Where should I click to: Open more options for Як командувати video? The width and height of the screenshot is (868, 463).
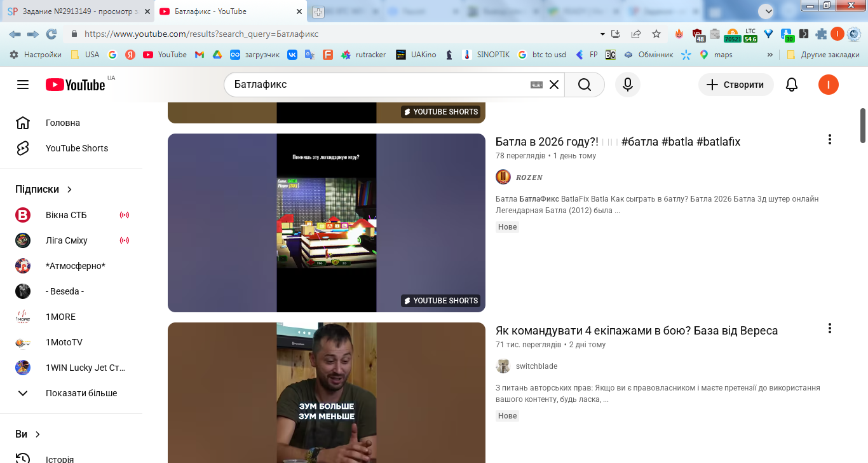coord(829,328)
